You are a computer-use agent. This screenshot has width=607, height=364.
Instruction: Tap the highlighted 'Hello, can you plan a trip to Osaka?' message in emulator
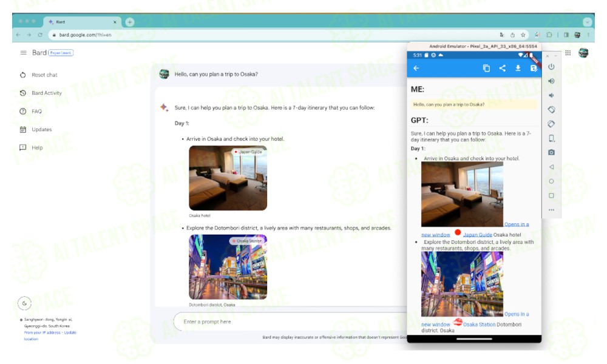(x=474, y=104)
